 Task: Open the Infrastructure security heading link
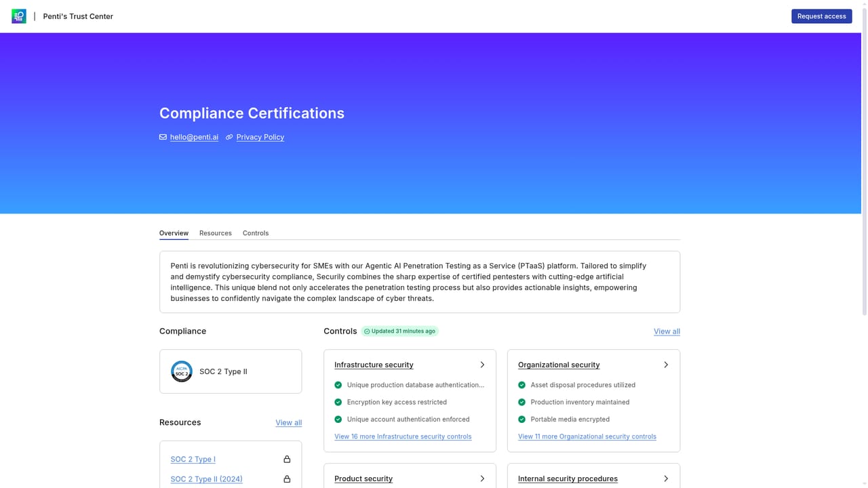[x=374, y=365]
